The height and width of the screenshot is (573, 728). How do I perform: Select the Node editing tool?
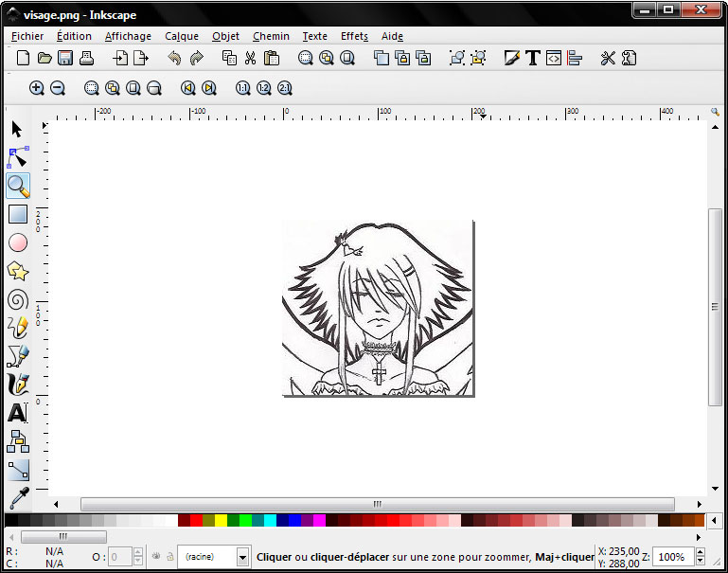(x=18, y=157)
